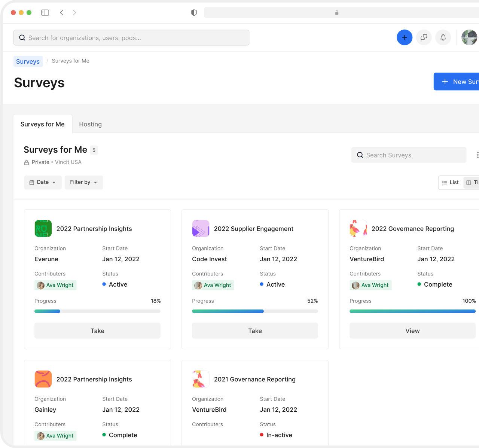
Task: Switch to the Hosting tab
Action: coord(90,124)
